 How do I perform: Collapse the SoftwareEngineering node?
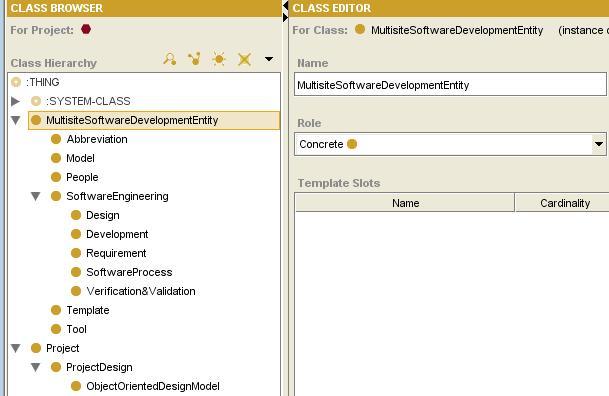pos(36,196)
